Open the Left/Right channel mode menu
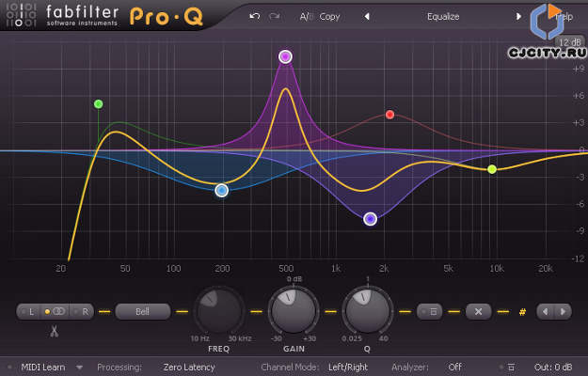 pos(348,368)
